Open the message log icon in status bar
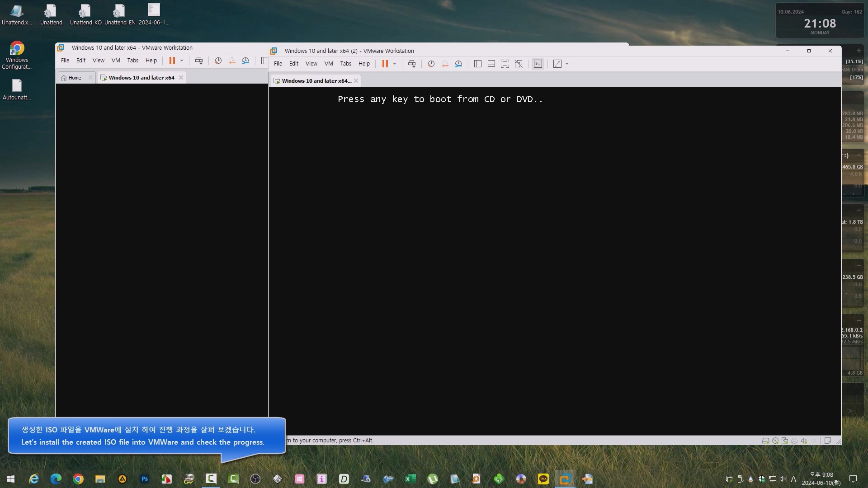This screenshot has width=868, height=488. click(x=828, y=441)
